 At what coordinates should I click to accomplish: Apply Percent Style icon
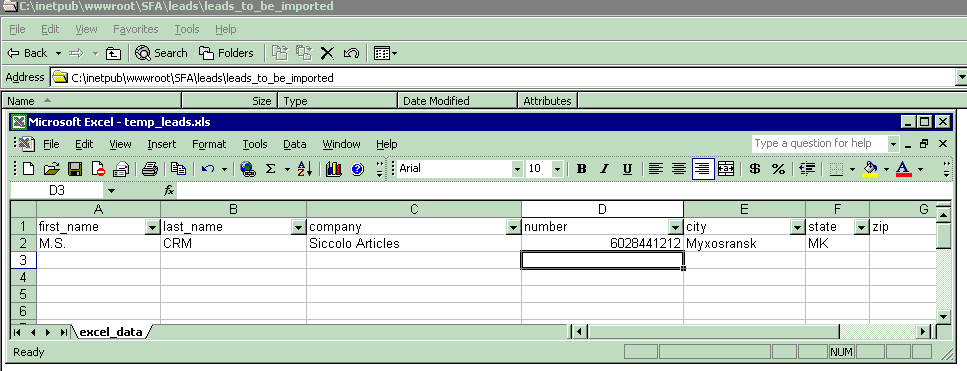coord(778,169)
